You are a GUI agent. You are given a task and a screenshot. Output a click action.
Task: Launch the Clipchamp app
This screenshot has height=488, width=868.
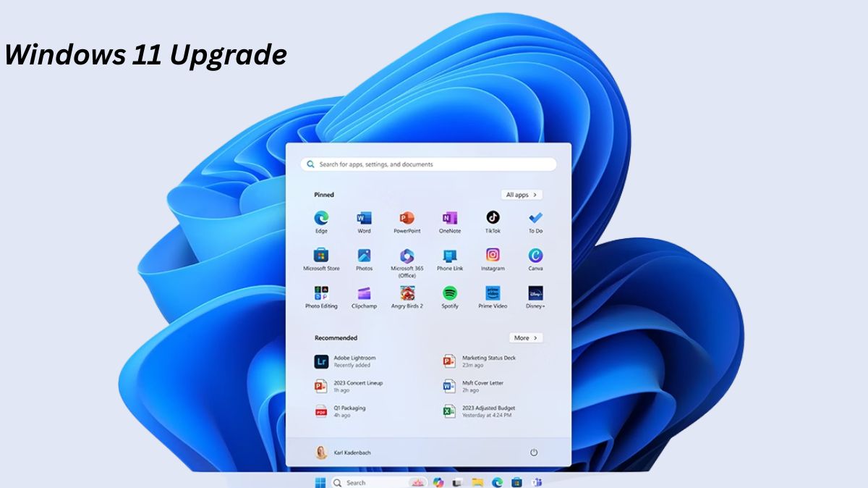[x=364, y=293]
